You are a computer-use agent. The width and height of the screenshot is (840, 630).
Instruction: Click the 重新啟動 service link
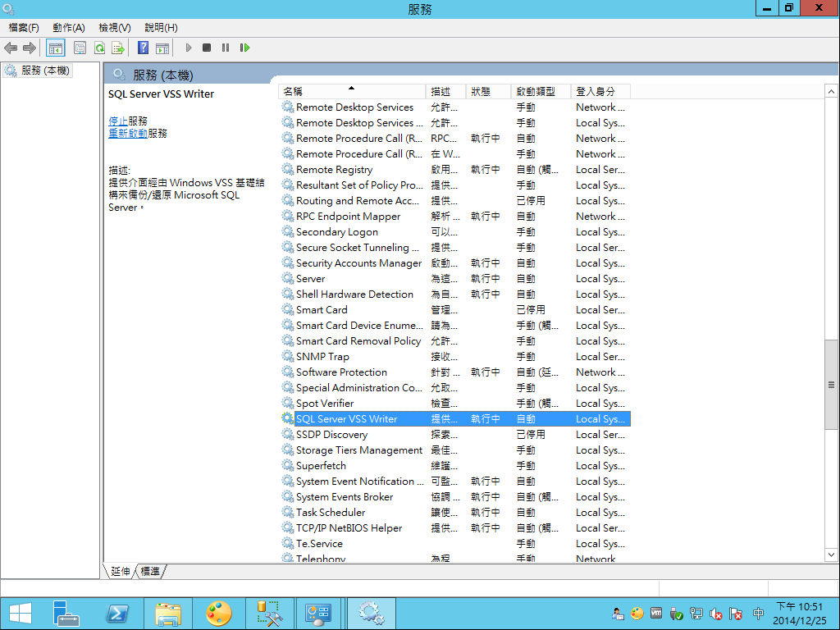[x=127, y=134]
